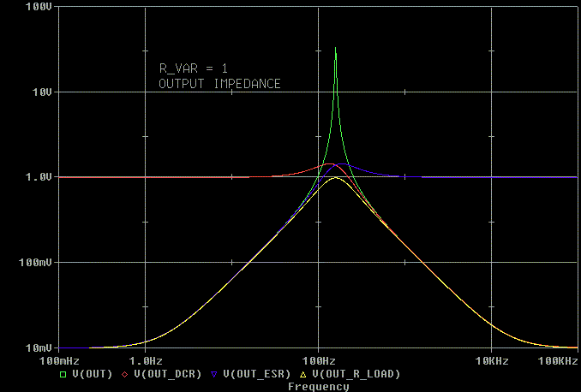This screenshot has width=581, height=392.
Task: Select the V(OUT_R_LOAD) trace name
Action: coord(355,374)
